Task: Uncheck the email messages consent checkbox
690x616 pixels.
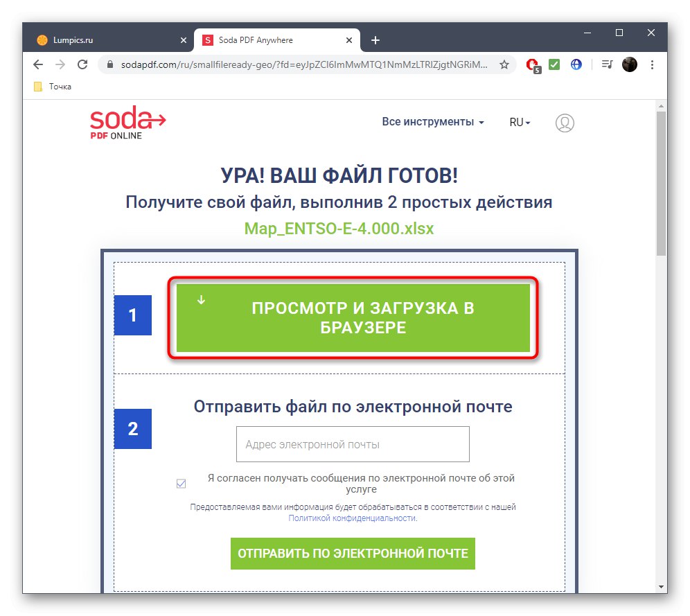Action: [181, 483]
